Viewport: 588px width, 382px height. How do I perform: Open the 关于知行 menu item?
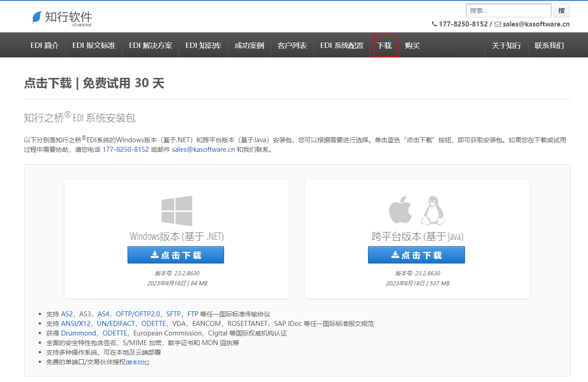(x=506, y=45)
